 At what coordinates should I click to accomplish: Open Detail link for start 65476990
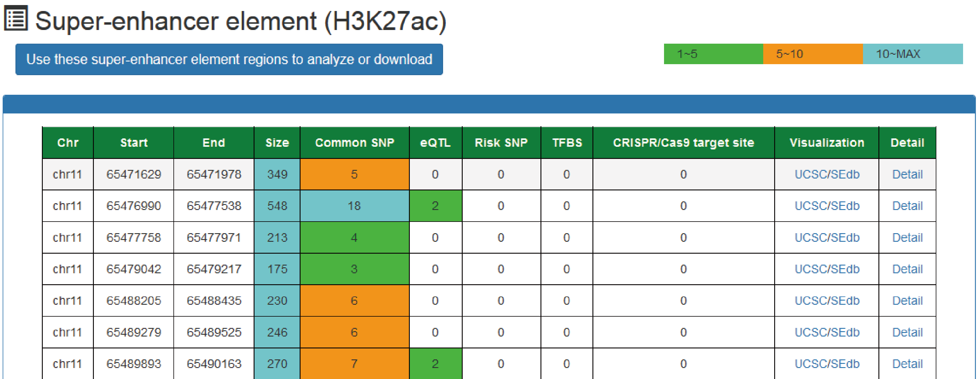point(907,206)
